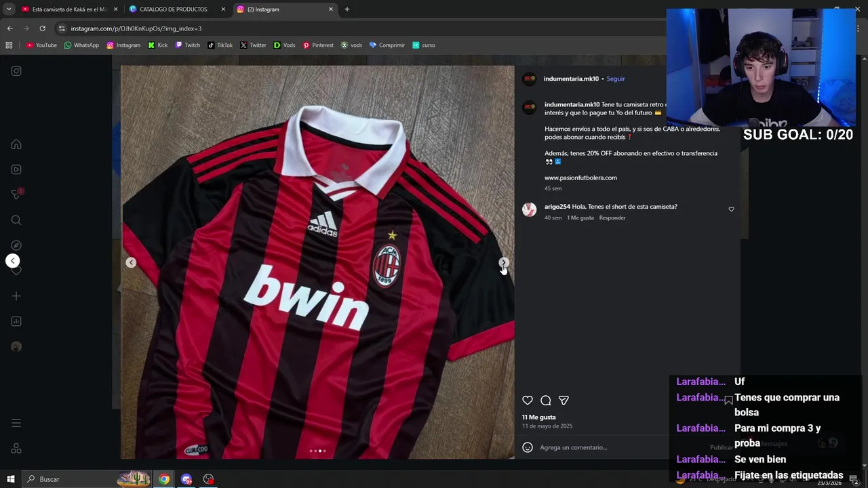
Task: Open the dashboard chart icon in sidebar
Action: pos(16,321)
